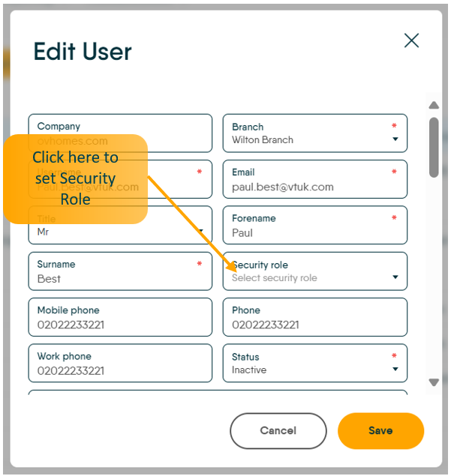Viewport: 451px width, 476px height.
Task: Edit the Email field with paul.best@vtuk.com
Action: point(315,180)
